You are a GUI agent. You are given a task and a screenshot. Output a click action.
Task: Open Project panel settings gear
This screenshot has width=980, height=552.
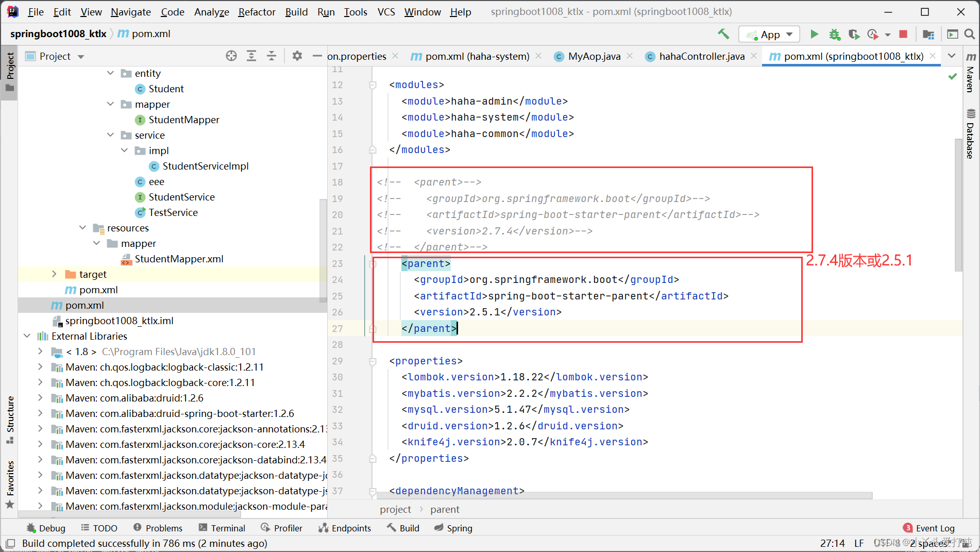coord(297,56)
